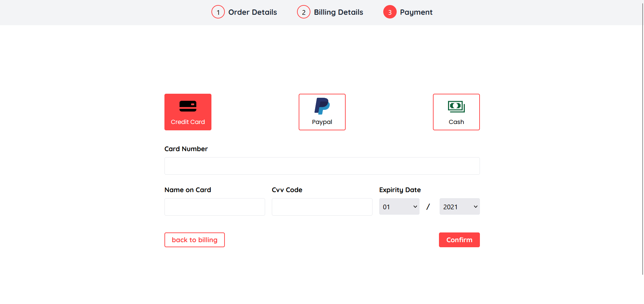Switch to Billing Details step

[338, 12]
